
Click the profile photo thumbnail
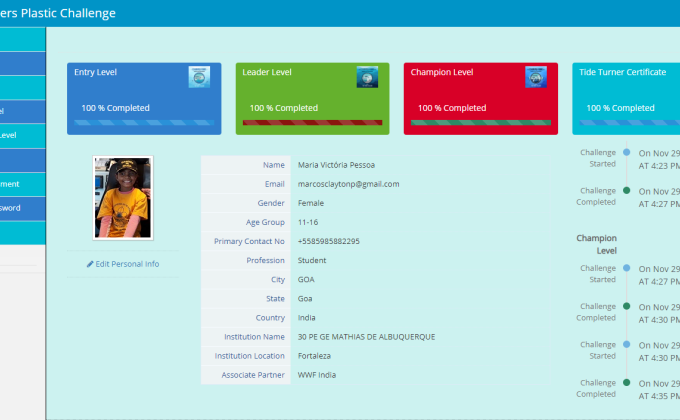click(x=122, y=198)
